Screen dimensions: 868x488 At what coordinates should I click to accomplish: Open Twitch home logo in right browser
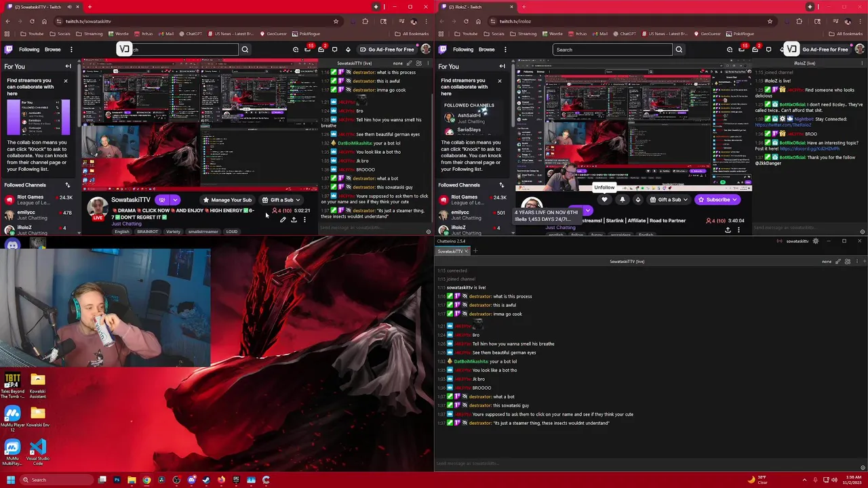tap(443, 49)
